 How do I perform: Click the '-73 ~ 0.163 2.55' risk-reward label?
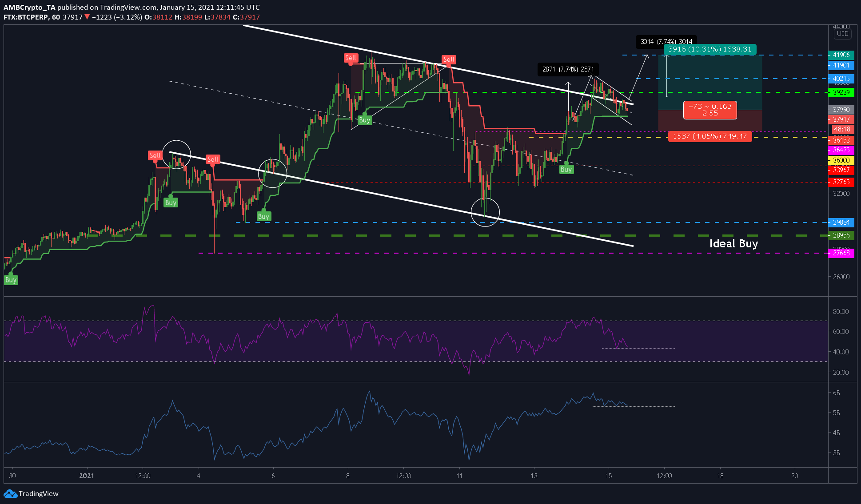710,110
